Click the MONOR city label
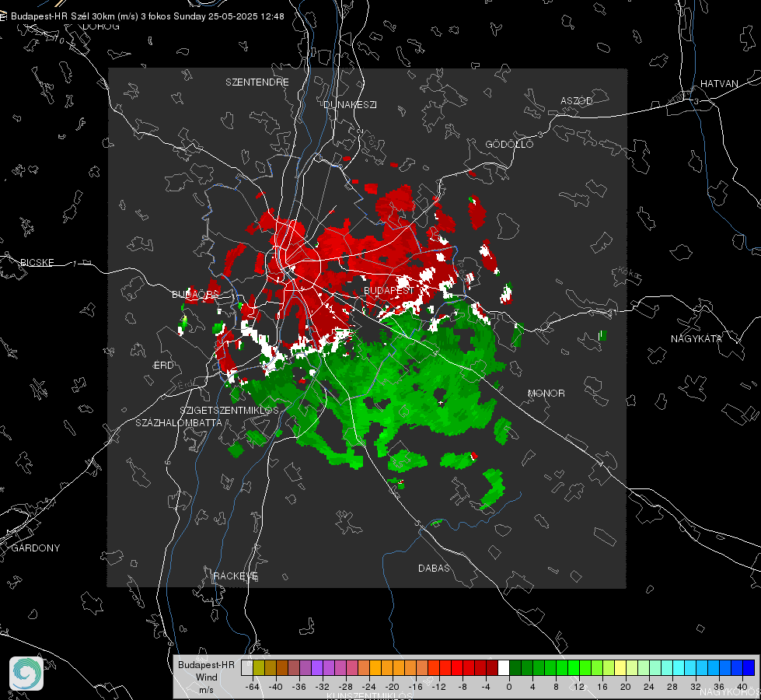Viewport: 761px width, 700px height. click(546, 393)
